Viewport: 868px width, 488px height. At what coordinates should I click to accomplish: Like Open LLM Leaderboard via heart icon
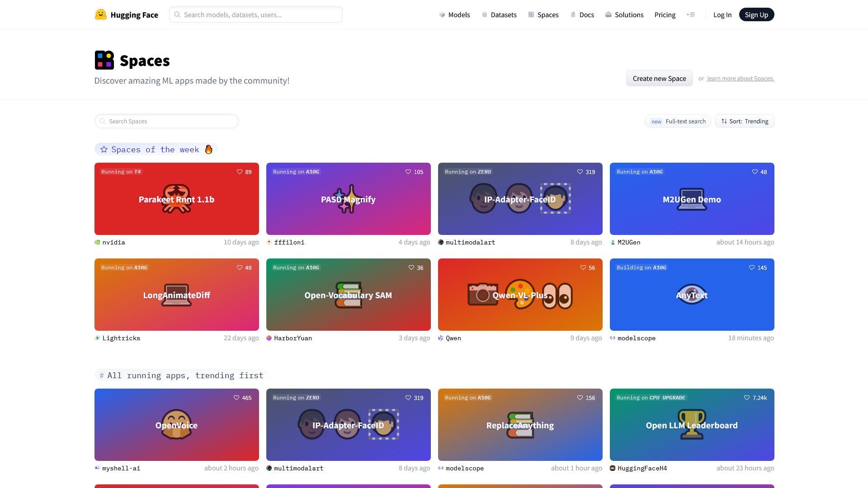747,398
